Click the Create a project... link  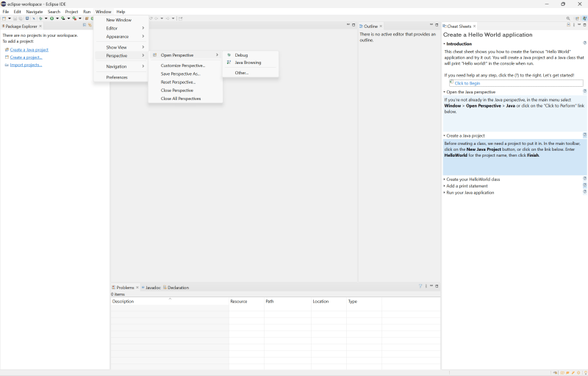[26, 57]
